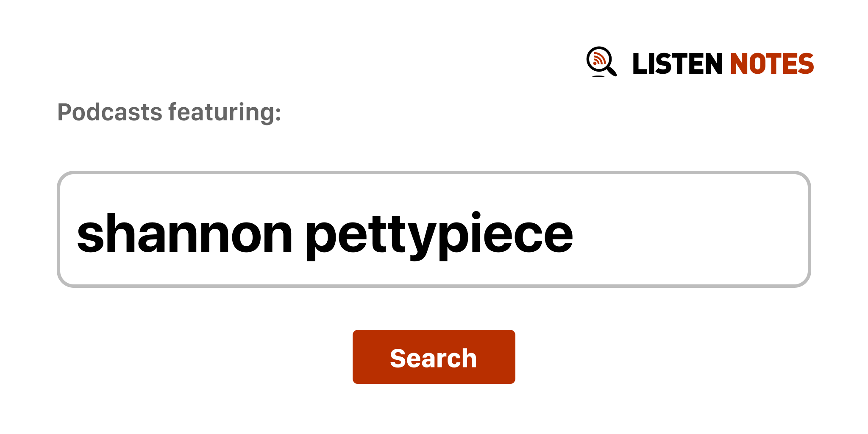This screenshot has height=434, width=868.
Task: Click the Listen Notes magnifier logo icon
Action: (601, 62)
